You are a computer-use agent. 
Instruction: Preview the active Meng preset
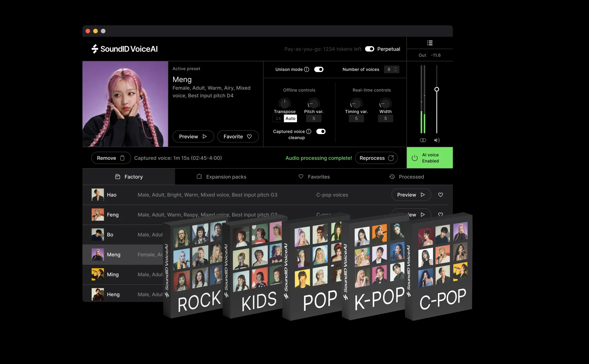pyautogui.click(x=193, y=137)
